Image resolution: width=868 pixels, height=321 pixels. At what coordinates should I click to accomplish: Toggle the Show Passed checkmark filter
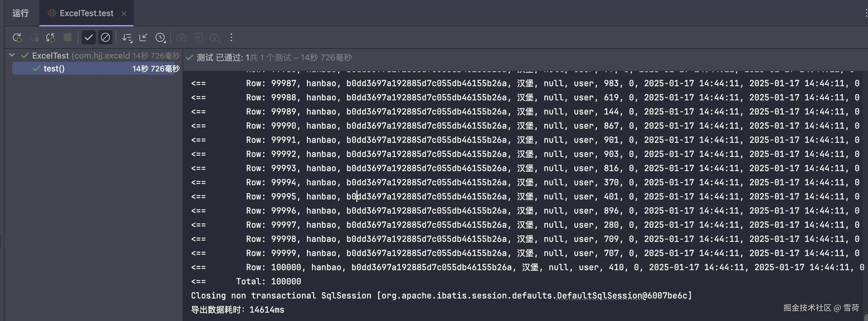coord(89,37)
